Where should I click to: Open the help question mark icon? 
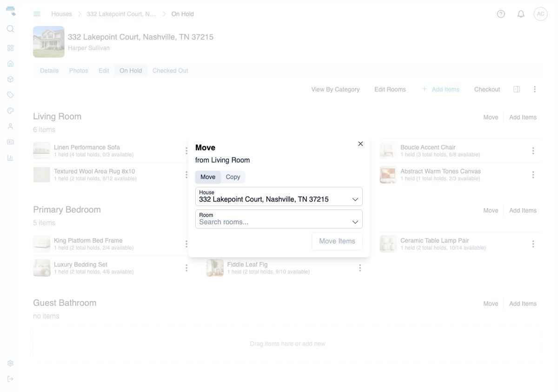(501, 14)
